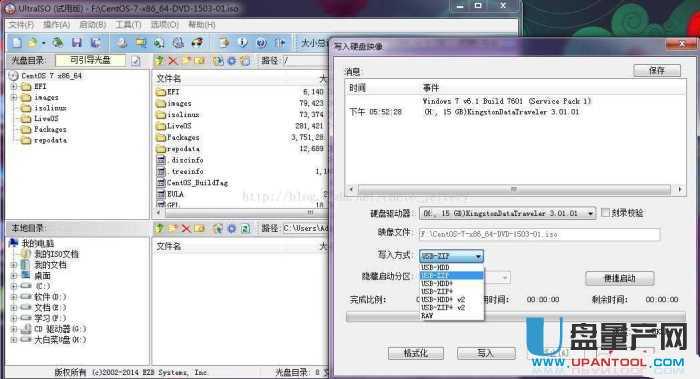
Task: Select the LiveOS folder in the ISO tree
Action: coord(46,118)
